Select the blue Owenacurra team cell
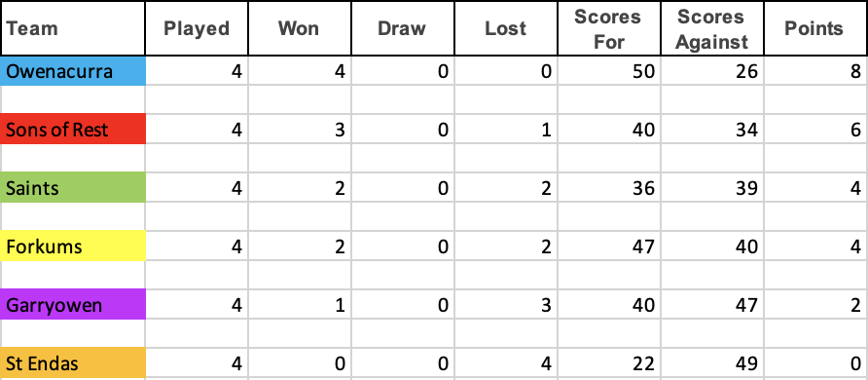Image resolution: width=868 pixels, height=380 pixels. [x=73, y=71]
